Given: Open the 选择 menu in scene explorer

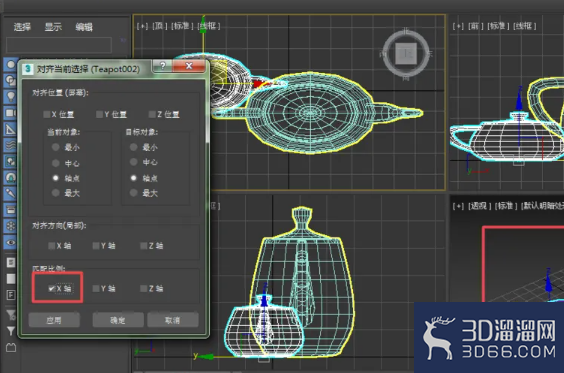Looking at the screenshot, I should pyautogui.click(x=22, y=27).
